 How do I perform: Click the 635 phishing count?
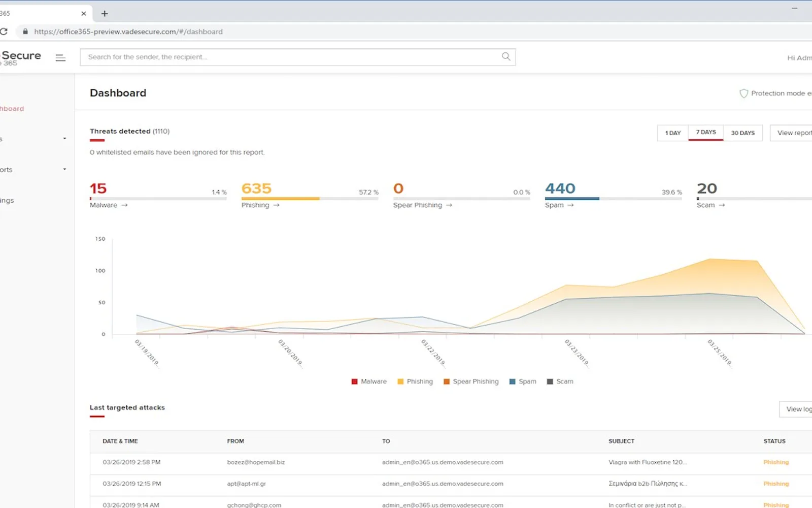click(x=256, y=188)
